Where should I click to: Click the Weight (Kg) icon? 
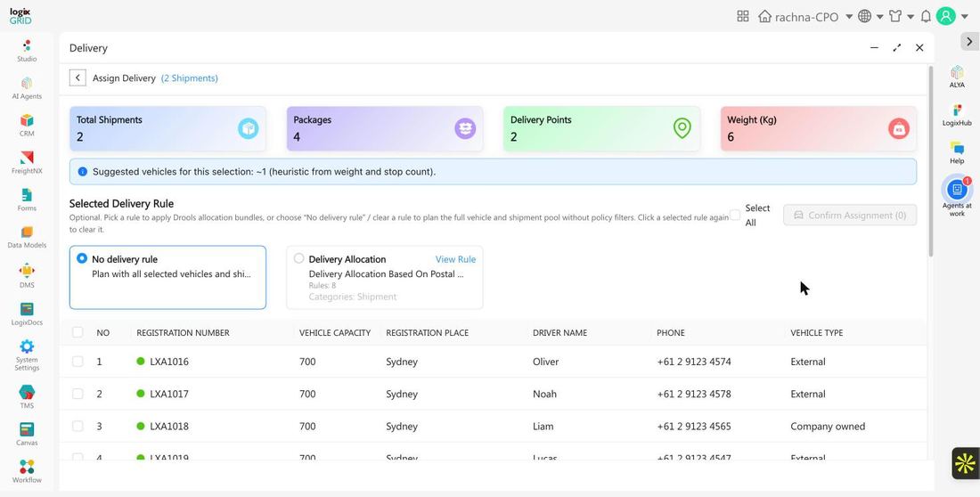click(x=899, y=129)
